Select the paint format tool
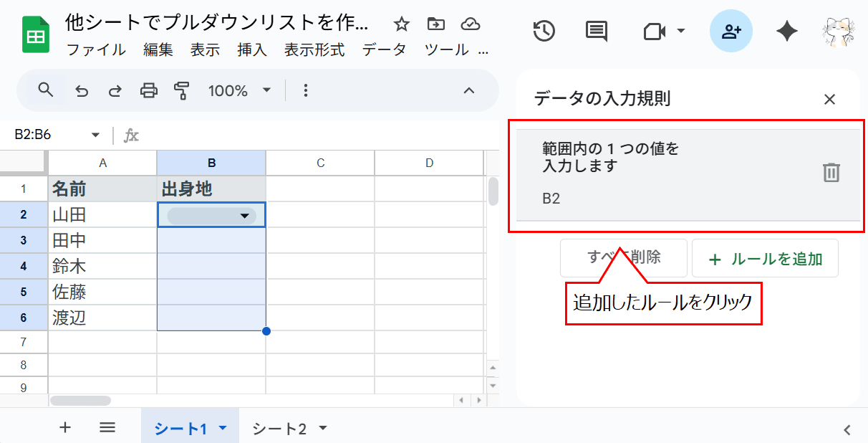 click(182, 90)
